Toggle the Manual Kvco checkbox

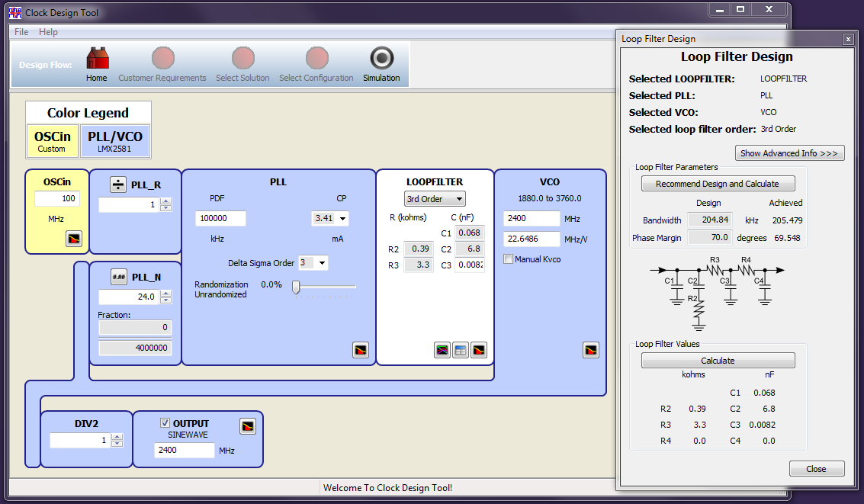pos(508,259)
